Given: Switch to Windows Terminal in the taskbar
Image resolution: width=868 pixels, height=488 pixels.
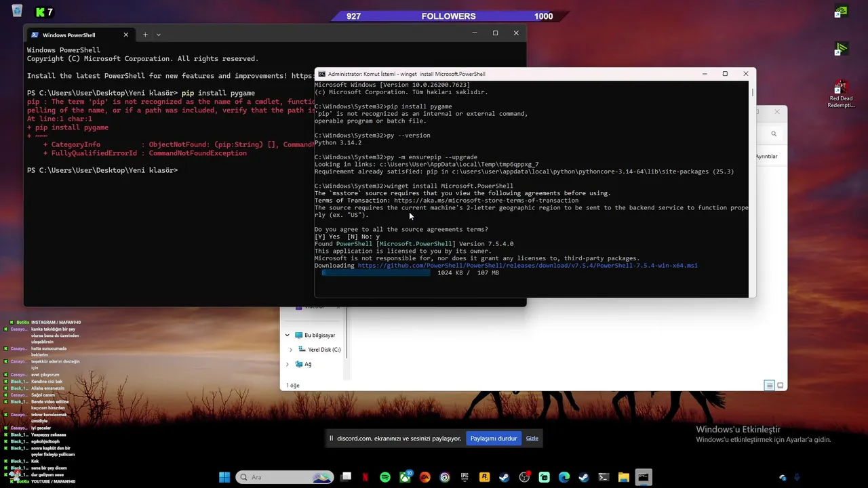Looking at the screenshot, I should [604, 477].
